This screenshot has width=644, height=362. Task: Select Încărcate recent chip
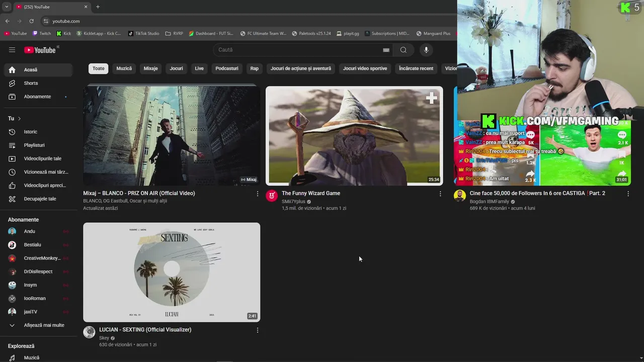[416, 68]
